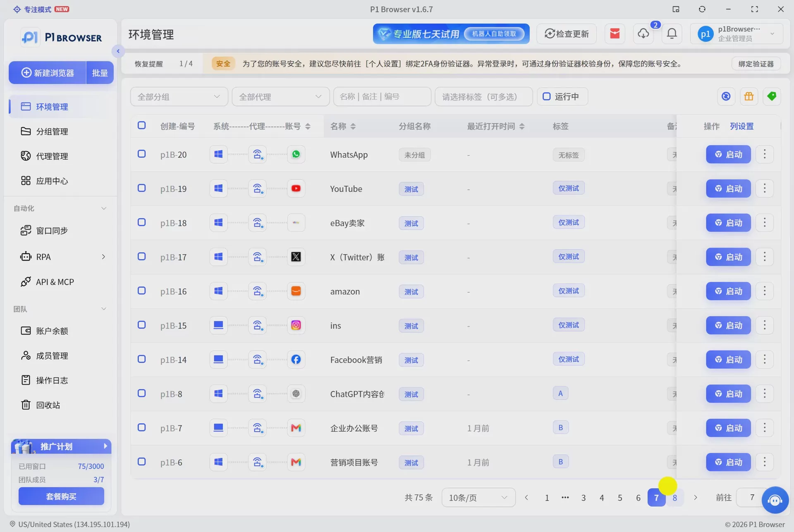Go to page 8

(x=675, y=498)
